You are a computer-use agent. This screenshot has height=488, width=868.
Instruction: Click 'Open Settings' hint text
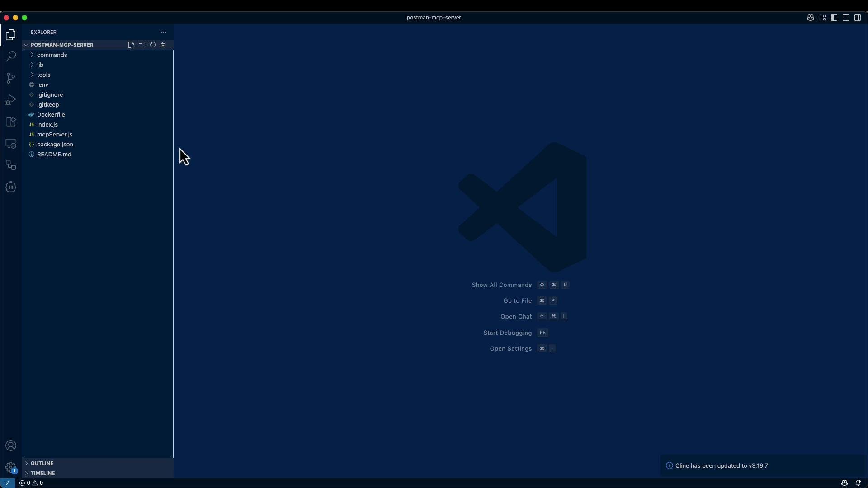coord(511,349)
